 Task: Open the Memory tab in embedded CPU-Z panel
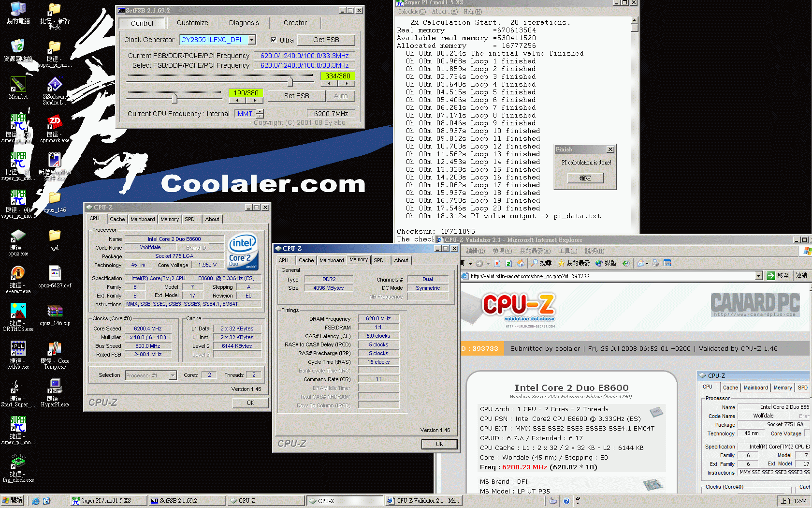tap(783, 388)
